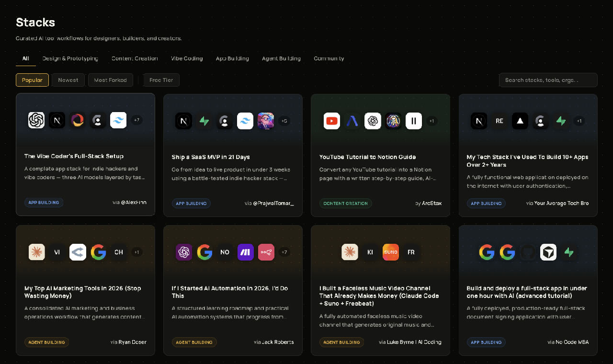Screen dimensions: 613x364
Task: Click the Content Creation tag on the YouTube Tutorial card
Action: 346,204
